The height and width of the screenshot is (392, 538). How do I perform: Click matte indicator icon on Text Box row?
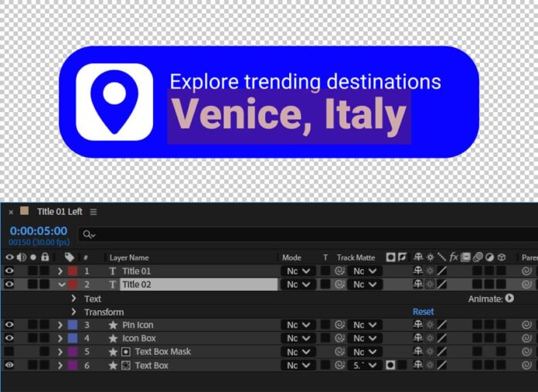point(390,365)
